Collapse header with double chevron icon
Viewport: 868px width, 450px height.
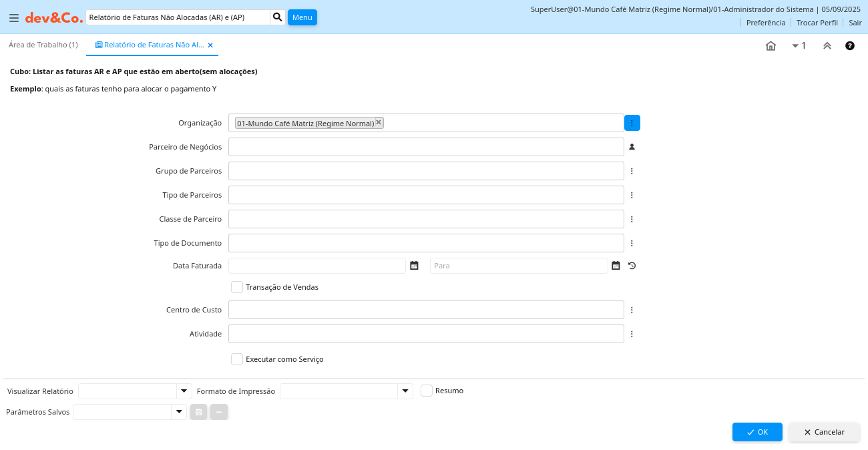click(827, 46)
